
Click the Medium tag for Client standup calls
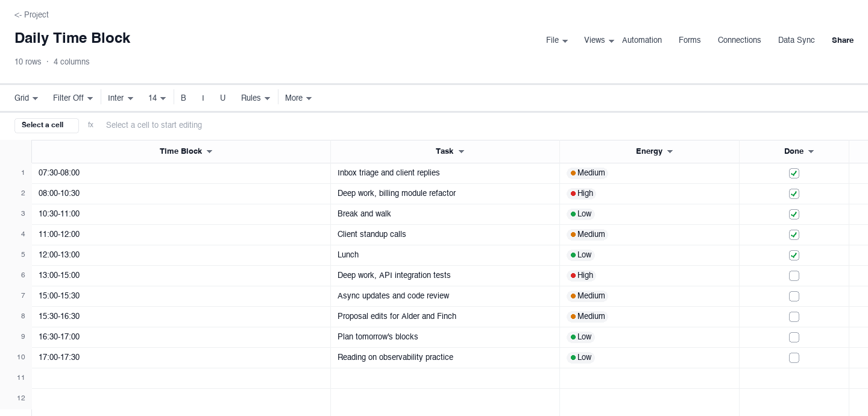coord(587,235)
